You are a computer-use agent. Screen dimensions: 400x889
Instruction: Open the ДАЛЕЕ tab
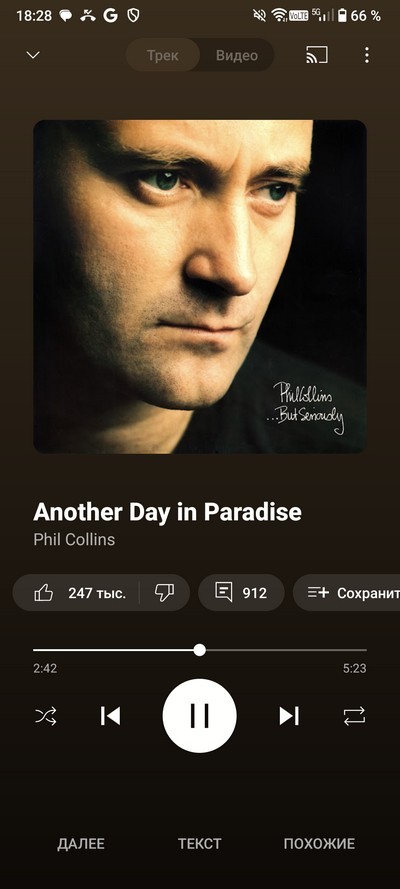81,844
